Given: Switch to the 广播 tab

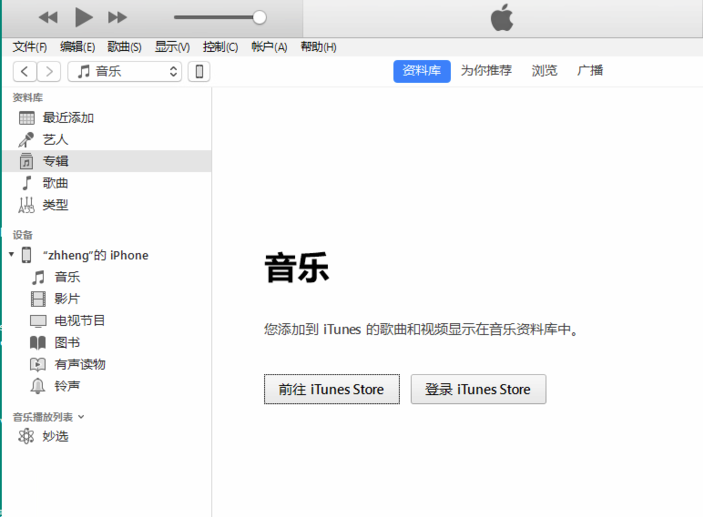Looking at the screenshot, I should click(x=590, y=71).
